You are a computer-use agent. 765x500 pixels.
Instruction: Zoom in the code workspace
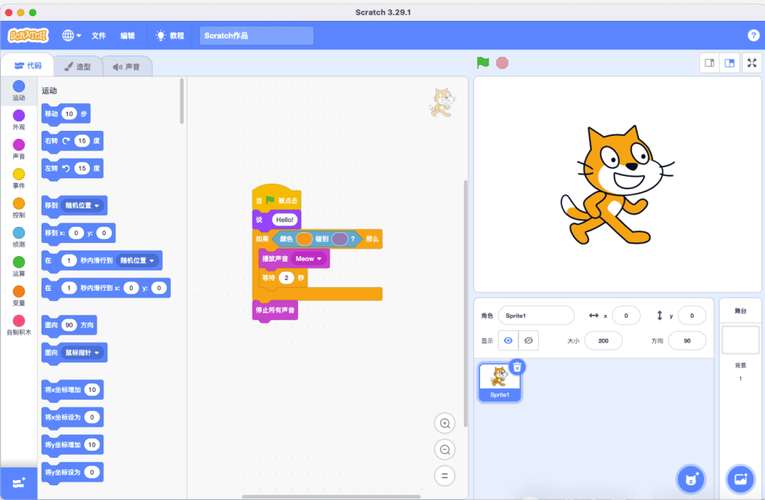[444, 423]
